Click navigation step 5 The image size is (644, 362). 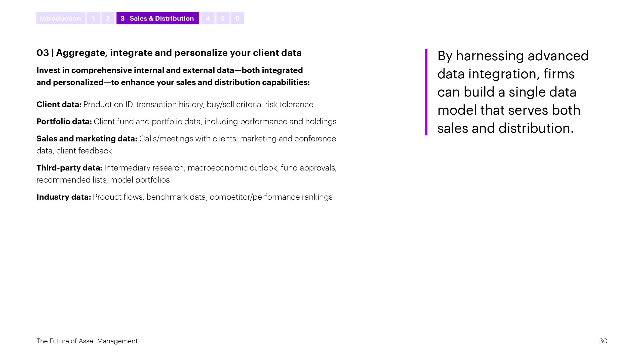[x=223, y=18]
